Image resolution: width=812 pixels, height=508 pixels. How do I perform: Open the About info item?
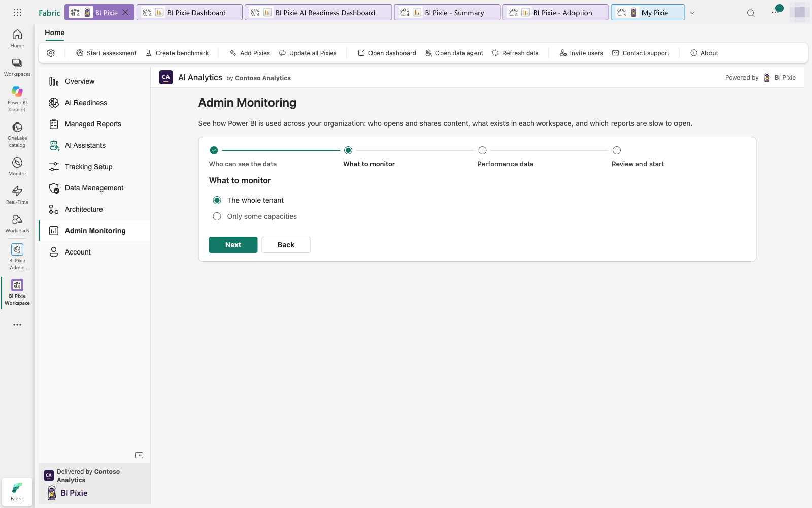coord(704,53)
